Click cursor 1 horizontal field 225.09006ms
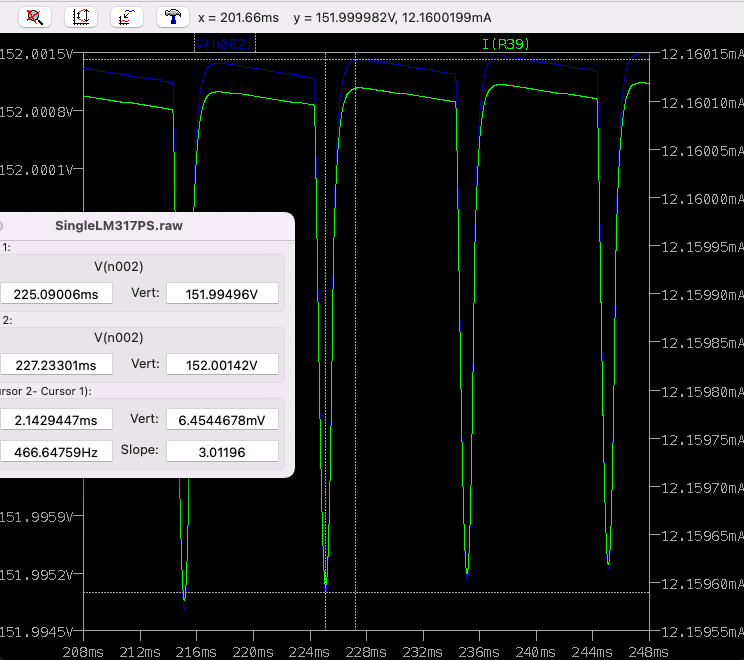The width and height of the screenshot is (744, 660). (x=56, y=294)
